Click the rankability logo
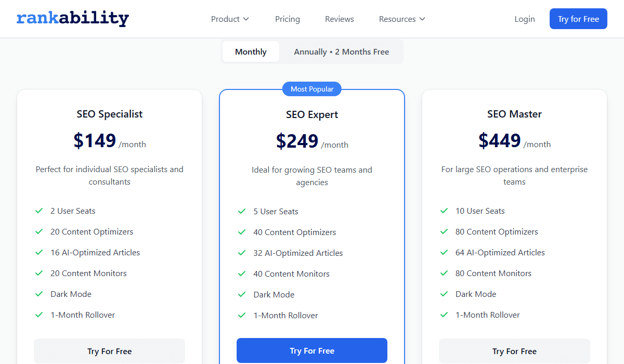The height and width of the screenshot is (364, 624). tap(72, 19)
